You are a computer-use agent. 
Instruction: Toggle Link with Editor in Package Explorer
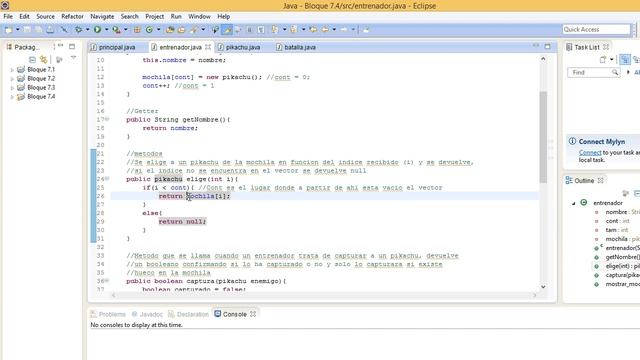(43, 60)
